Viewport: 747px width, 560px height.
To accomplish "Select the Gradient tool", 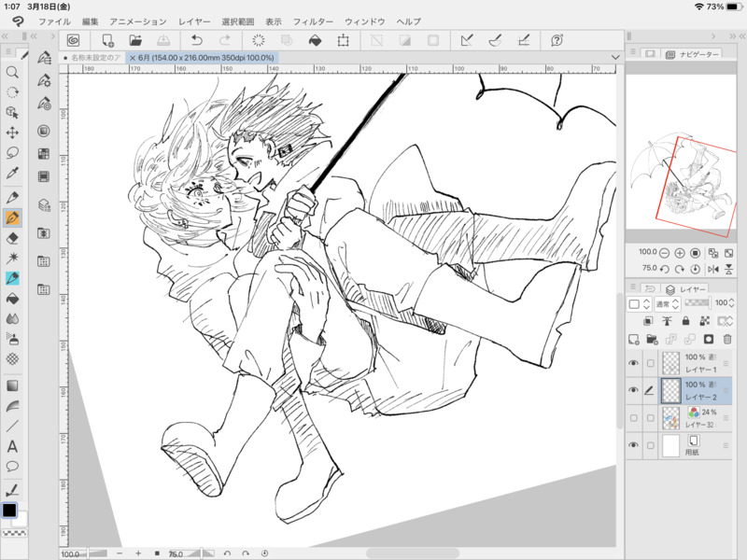I will (12, 385).
